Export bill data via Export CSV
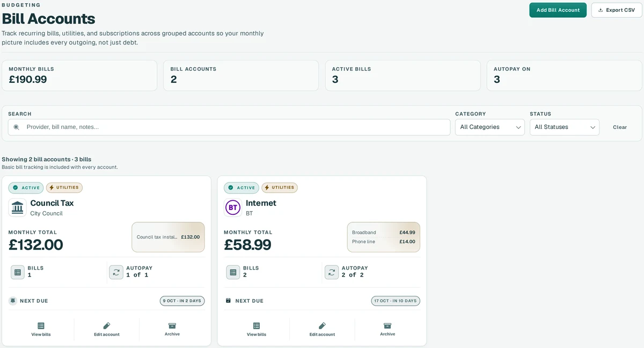 [x=617, y=10]
